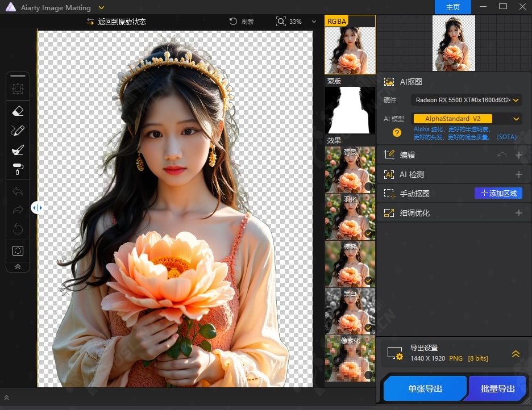Toggle the 像素化 pixelate effect checkmark
The height and width of the screenshot is (410, 532).
click(x=368, y=375)
